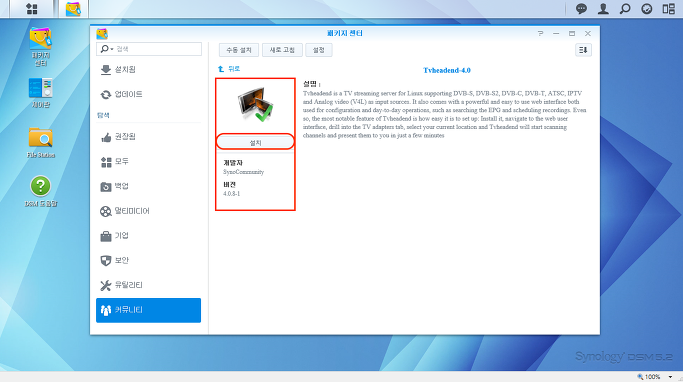The height and width of the screenshot is (382, 683).
Task: Select Utilities (유틸리티) category
Action: pos(149,285)
